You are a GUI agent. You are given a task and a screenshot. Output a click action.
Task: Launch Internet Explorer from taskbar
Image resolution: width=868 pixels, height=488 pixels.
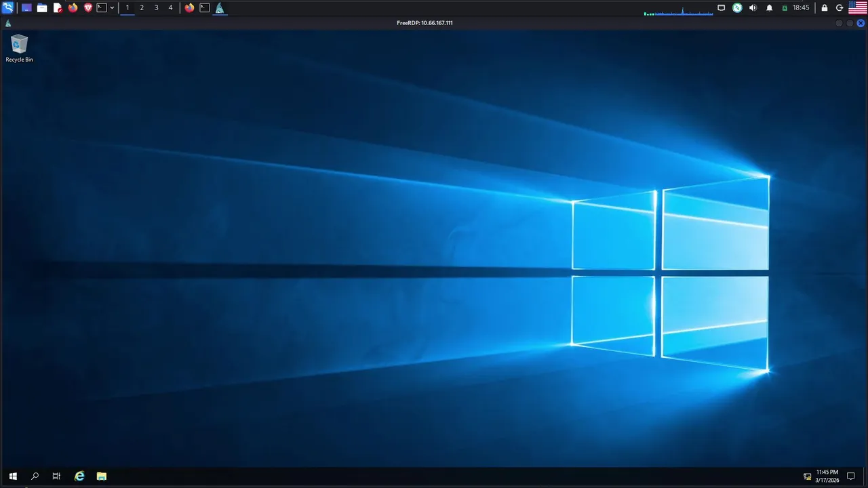[79, 476]
